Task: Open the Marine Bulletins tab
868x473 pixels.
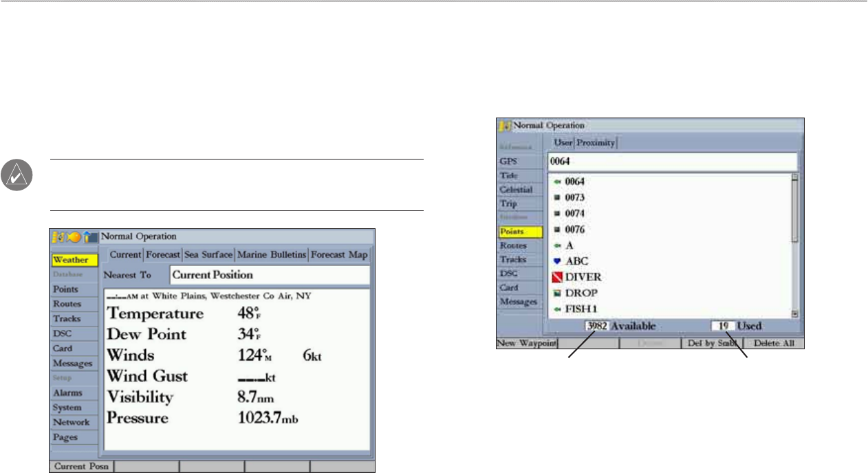Action: [272, 254]
